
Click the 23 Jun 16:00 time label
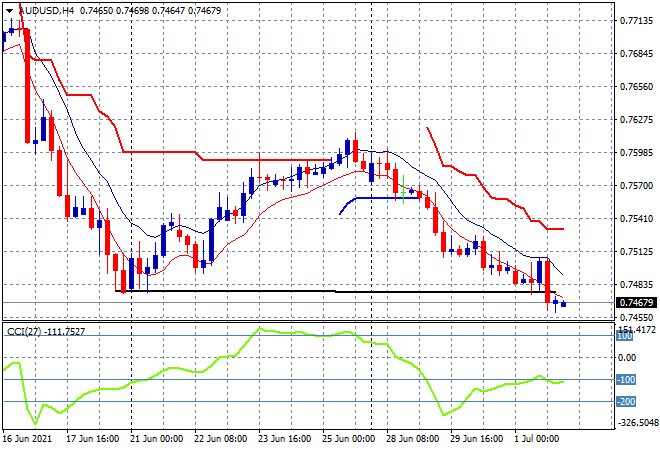285,439
